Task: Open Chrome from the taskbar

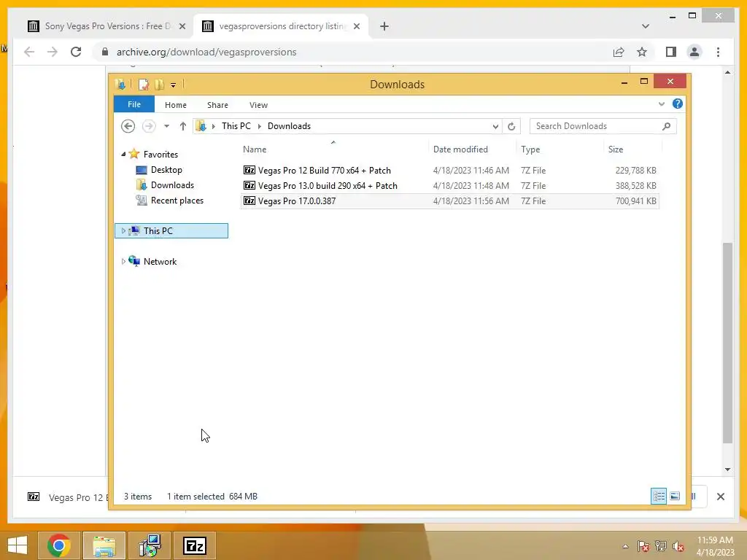Action: (59, 545)
